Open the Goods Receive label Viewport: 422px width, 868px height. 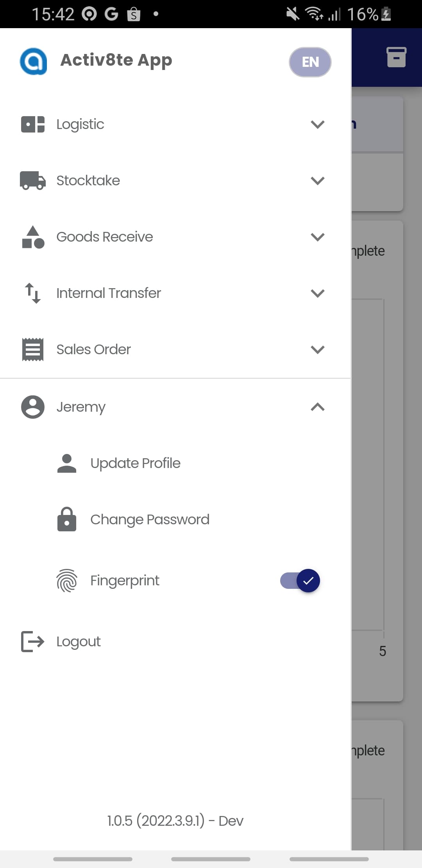(105, 237)
